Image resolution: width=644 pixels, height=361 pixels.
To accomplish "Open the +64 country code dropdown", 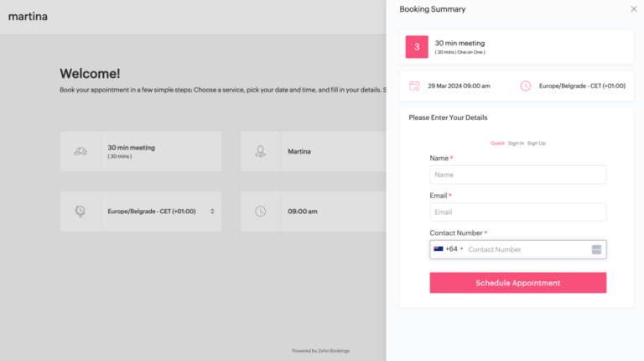I will point(449,249).
